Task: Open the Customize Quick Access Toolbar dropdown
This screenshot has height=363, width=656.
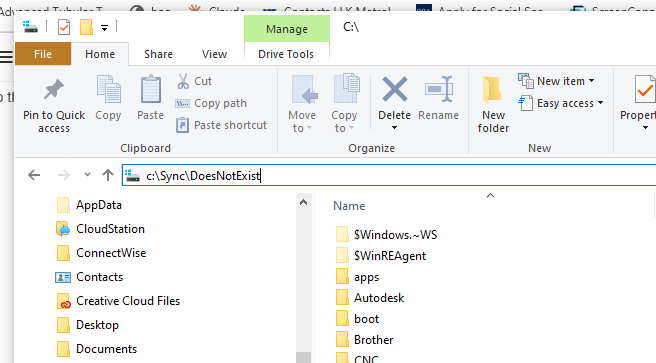Action: (x=104, y=28)
